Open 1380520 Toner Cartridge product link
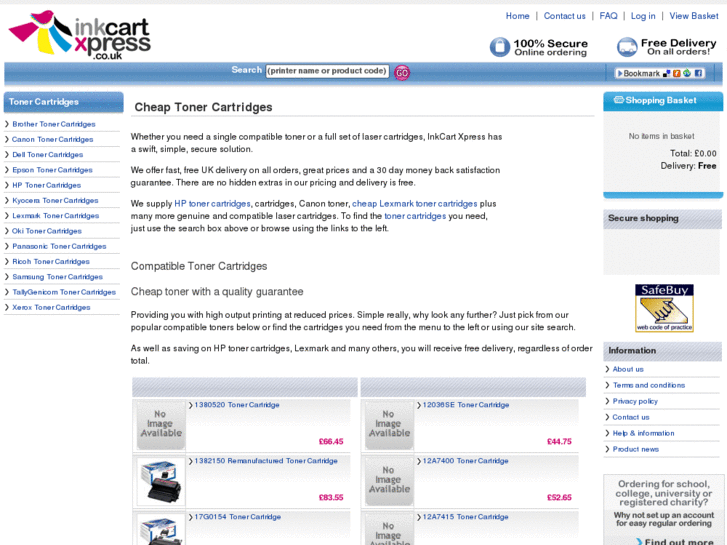Screen dimensions: 727x545 coord(237,405)
